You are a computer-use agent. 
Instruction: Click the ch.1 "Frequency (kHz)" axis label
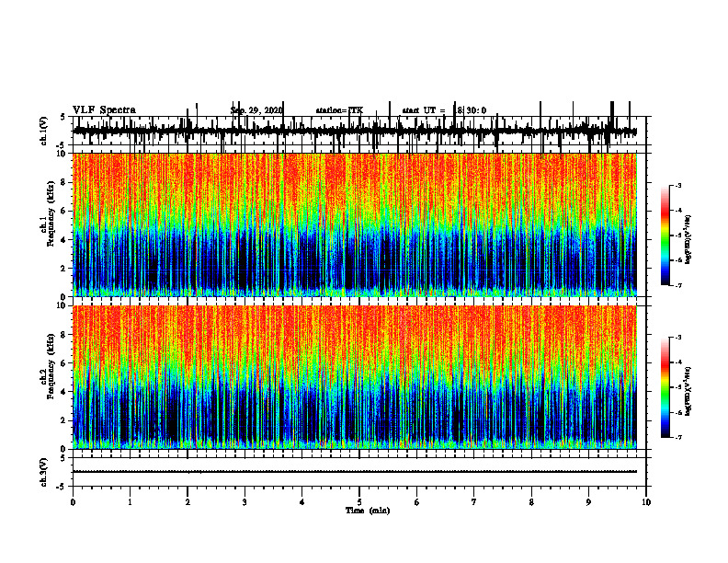[x=51, y=213]
